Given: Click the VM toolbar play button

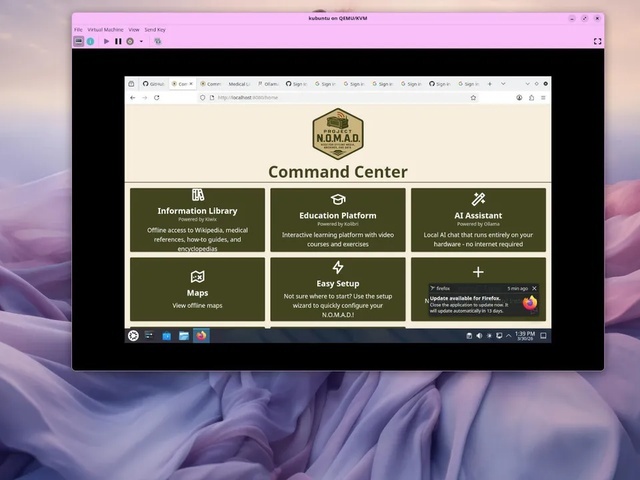Looking at the screenshot, I should click(106, 41).
